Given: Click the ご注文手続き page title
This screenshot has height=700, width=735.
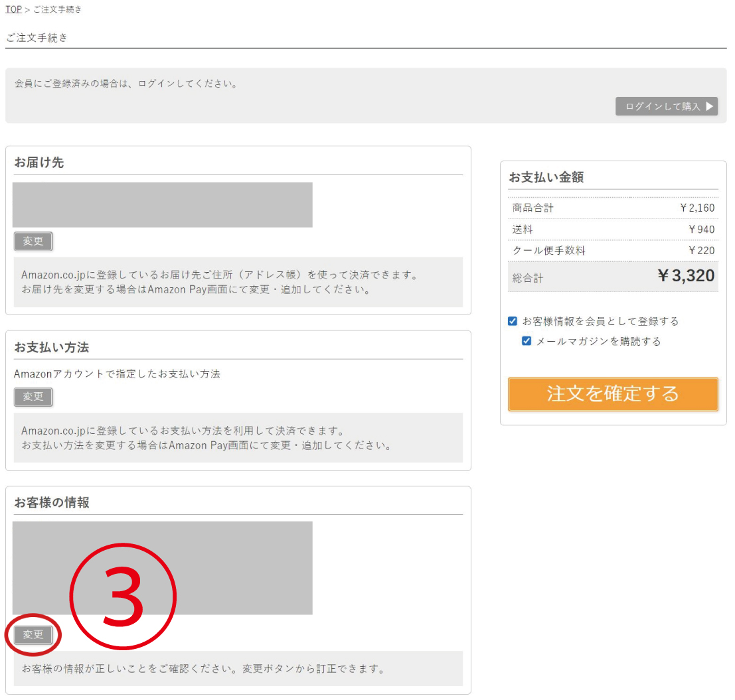Looking at the screenshot, I should pos(37,38).
